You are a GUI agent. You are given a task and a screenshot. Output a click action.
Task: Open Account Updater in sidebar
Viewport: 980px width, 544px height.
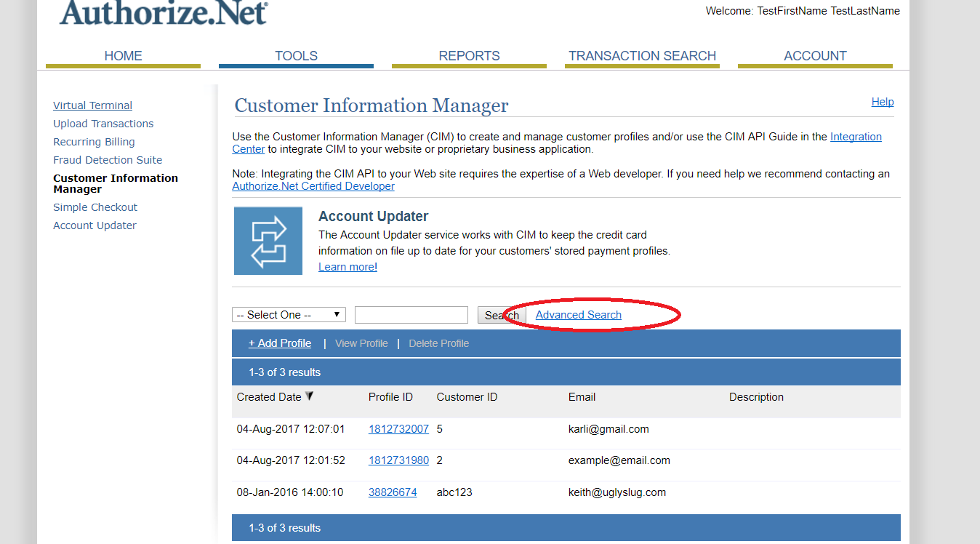pos(95,225)
